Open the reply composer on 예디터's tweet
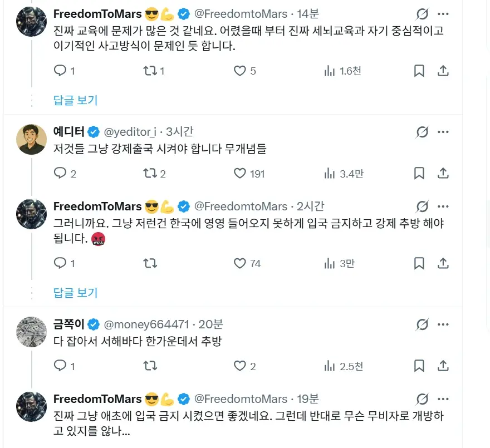490x448 pixels. (x=60, y=173)
